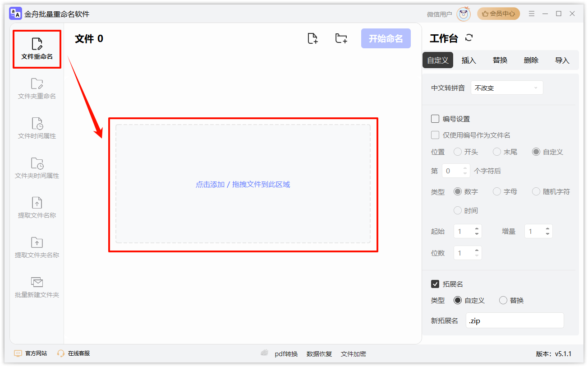This screenshot has height=367, width=588.
Task: Edit the 新拓展名 input field
Action: point(514,320)
